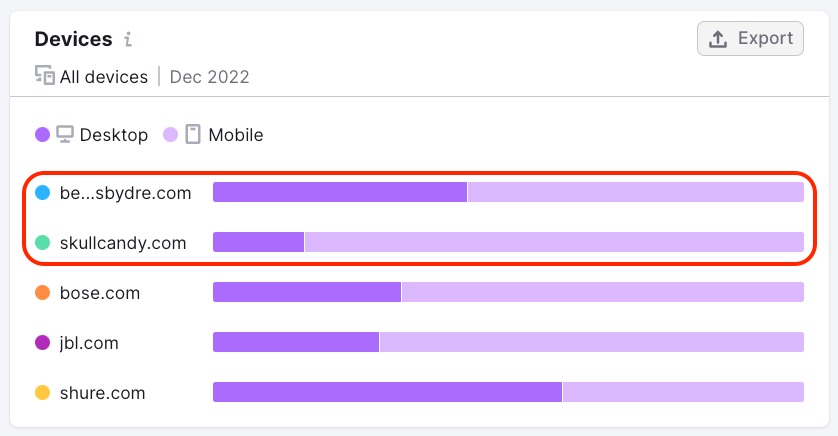This screenshot has height=436, width=838.
Task: Click the magenta dot beside jbl.com
Action: 42,342
